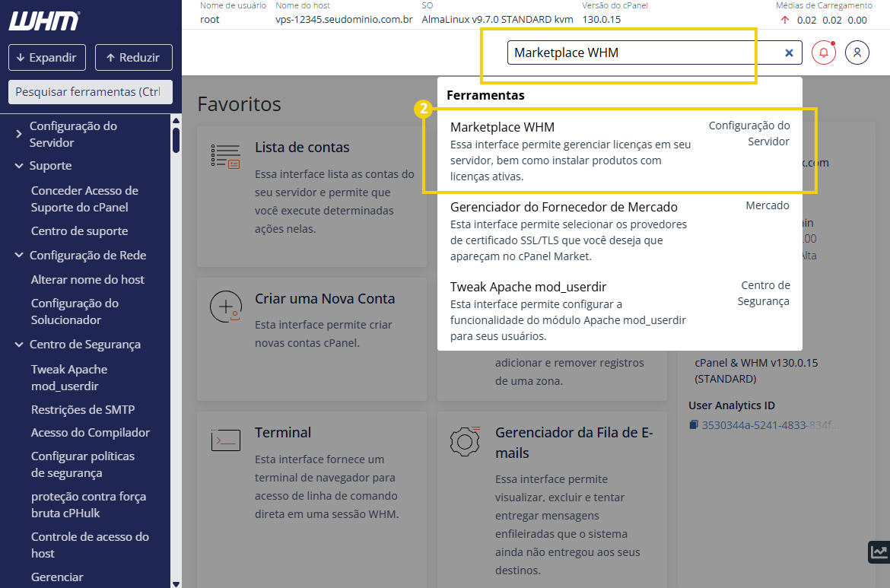Viewport: 890px width, 588px height.
Task: Expand the Configuração do Servidor section
Action: pos(17,133)
